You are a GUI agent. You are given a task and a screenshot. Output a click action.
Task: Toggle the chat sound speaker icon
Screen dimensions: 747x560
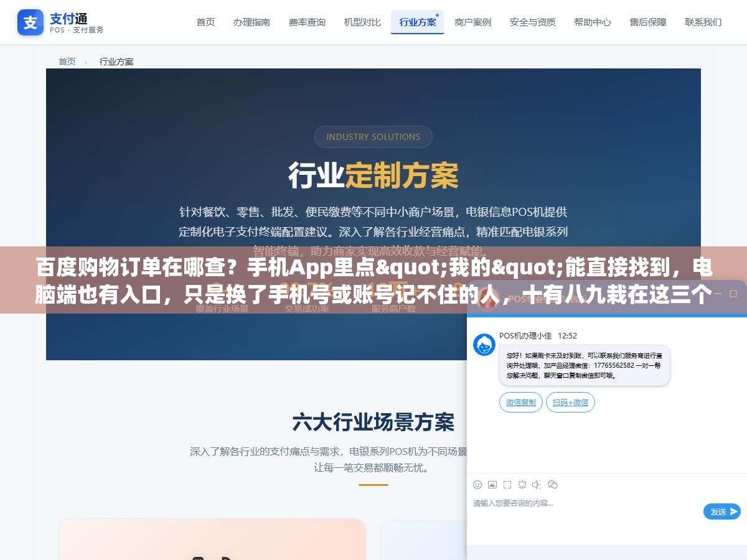click(537, 485)
